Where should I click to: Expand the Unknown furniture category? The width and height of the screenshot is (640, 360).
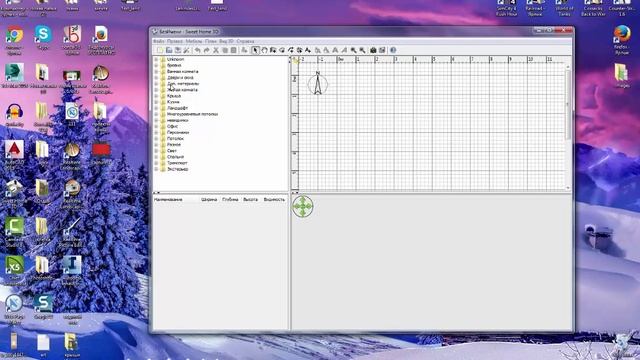click(x=156, y=59)
